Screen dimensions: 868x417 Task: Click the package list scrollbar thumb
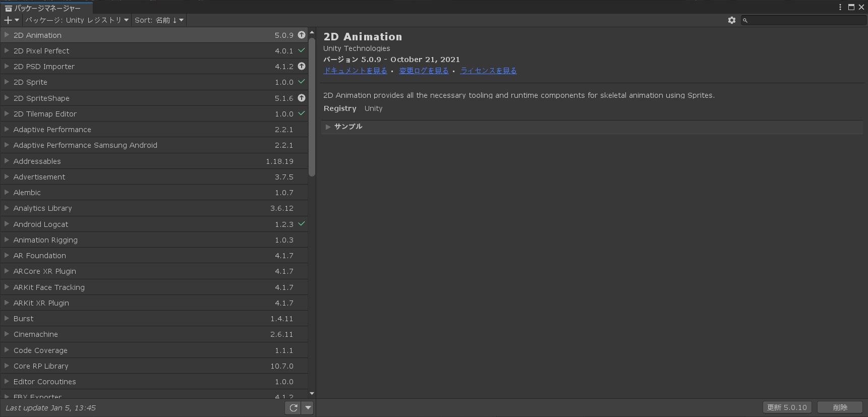(312, 106)
